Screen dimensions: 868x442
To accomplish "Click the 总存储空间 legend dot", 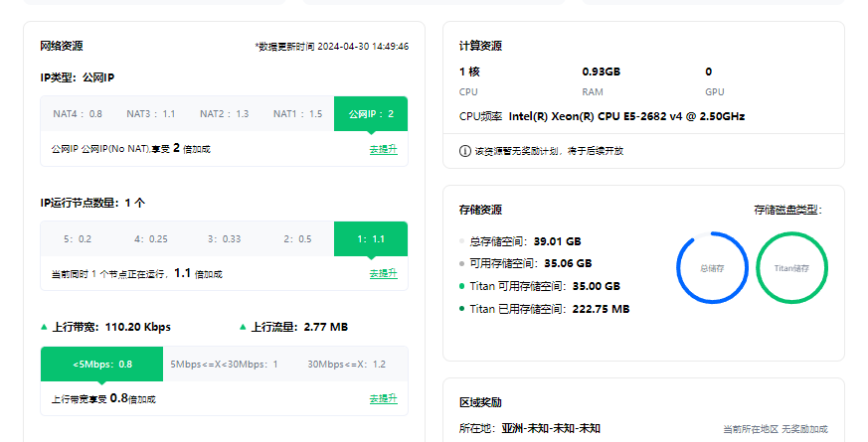I will (461, 241).
